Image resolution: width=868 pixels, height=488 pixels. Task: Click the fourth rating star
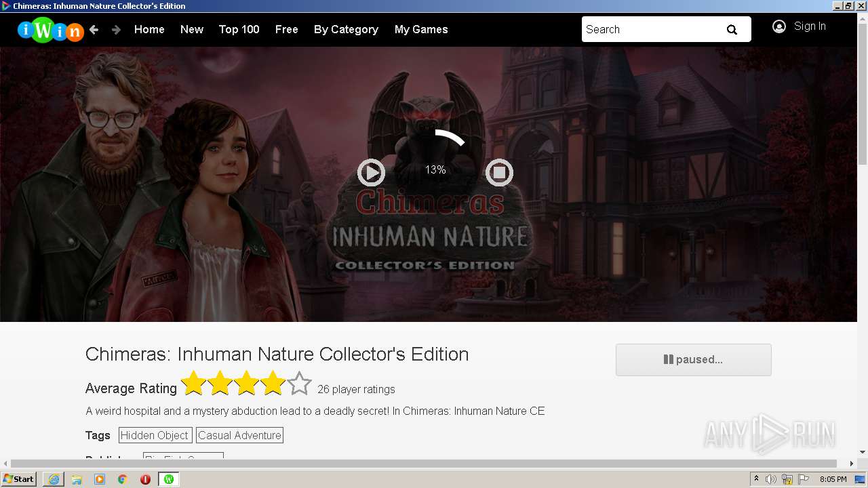273,384
